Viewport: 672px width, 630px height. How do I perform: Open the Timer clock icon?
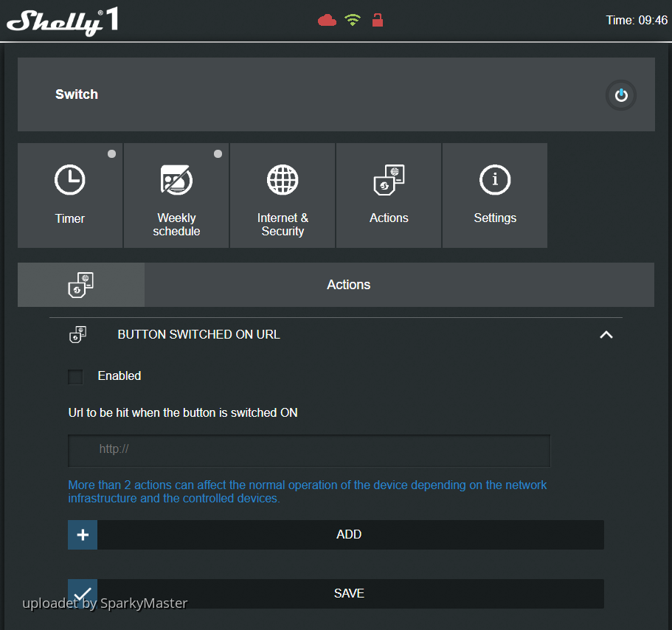(70, 179)
